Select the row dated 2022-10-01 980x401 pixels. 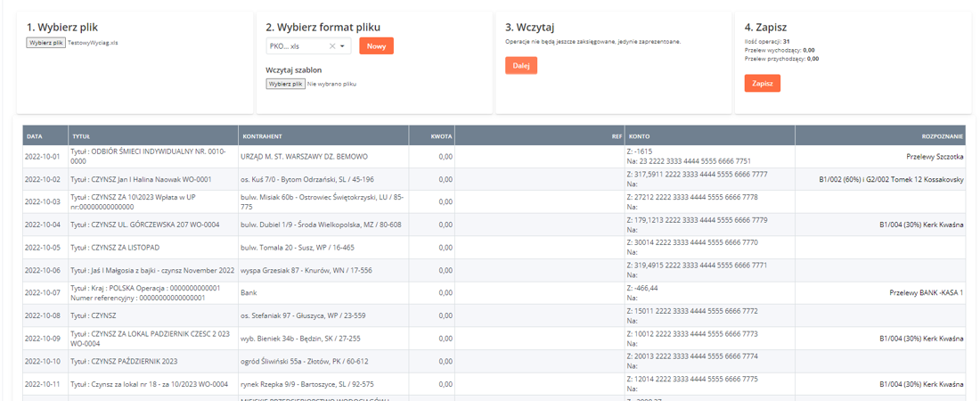43,157
